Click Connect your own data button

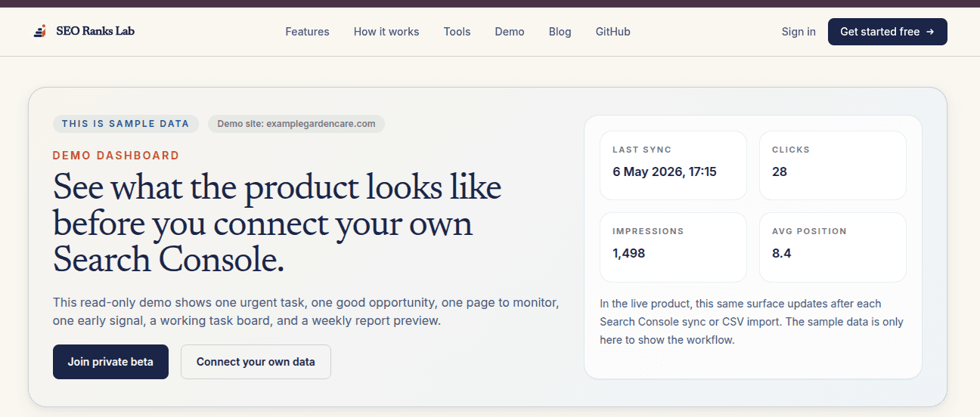pyautogui.click(x=256, y=362)
